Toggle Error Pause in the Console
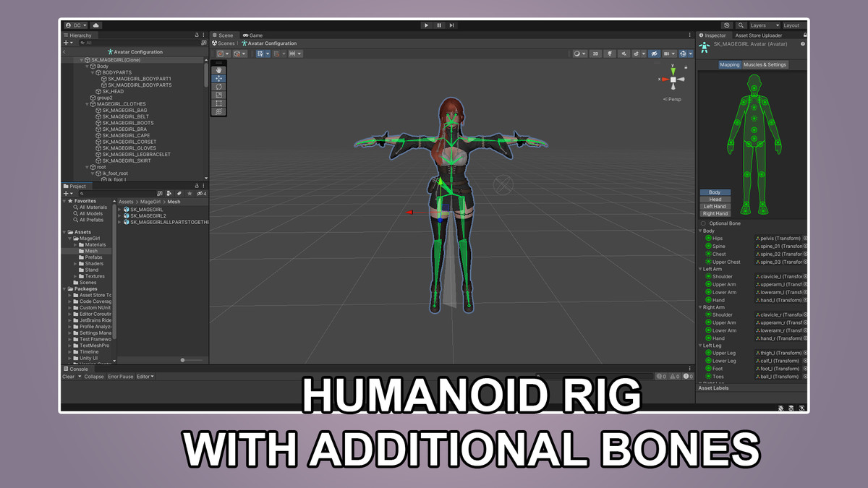The image size is (868, 488). [x=121, y=377]
